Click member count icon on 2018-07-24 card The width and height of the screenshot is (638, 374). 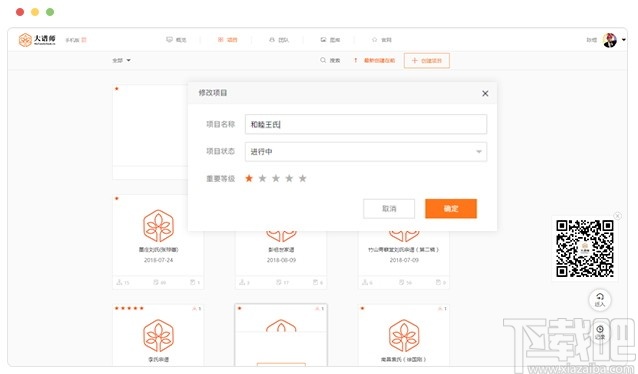(120, 282)
